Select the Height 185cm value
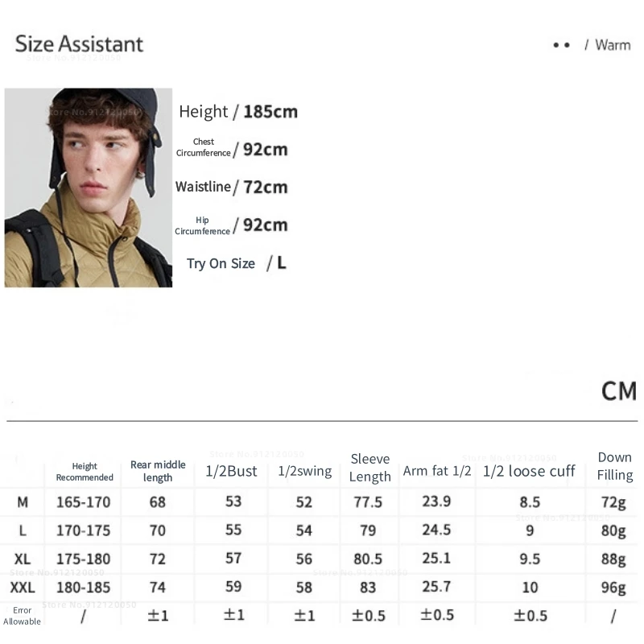The image size is (644, 644). pyautogui.click(x=270, y=112)
